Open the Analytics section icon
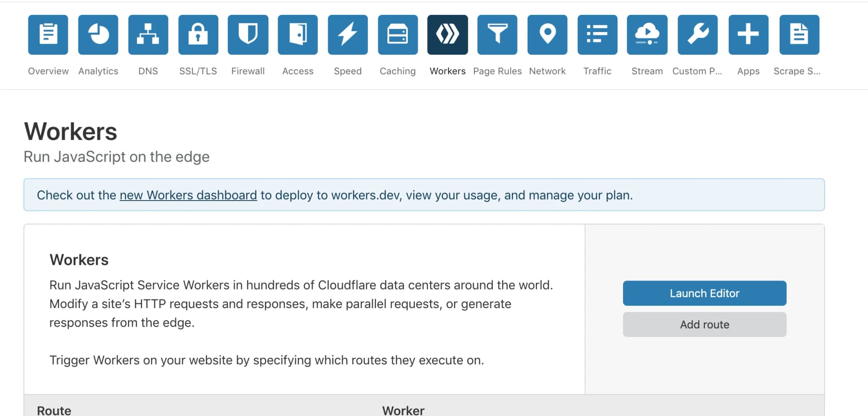The height and width of the screenshot is (416, 868). tap(98, 34)
